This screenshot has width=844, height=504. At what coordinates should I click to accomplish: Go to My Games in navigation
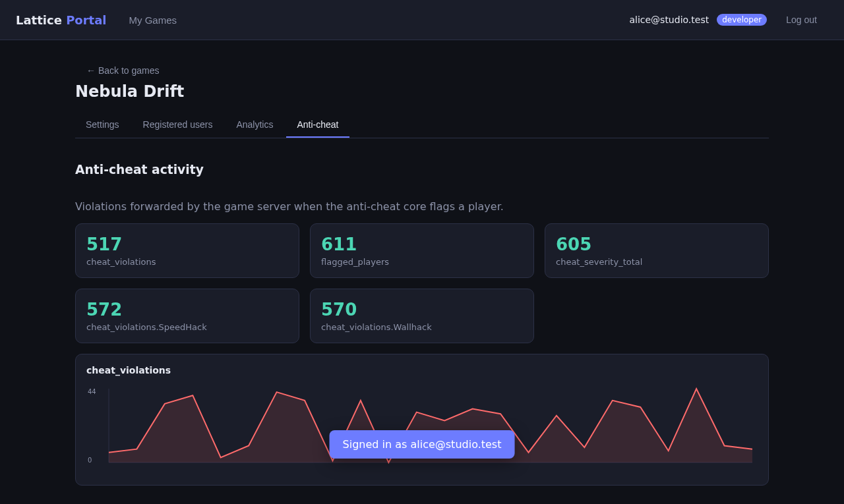point(152,20)
